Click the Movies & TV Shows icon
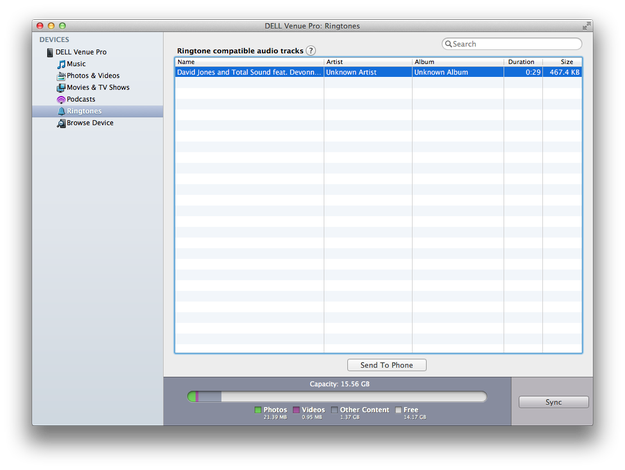The height and width of the screenshot is (470, 625). (61, 88)
